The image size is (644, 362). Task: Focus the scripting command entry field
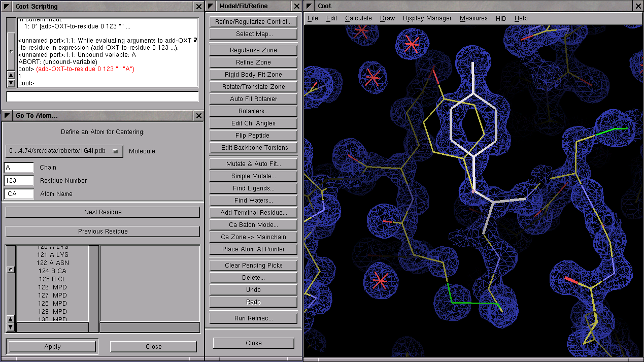102,96
